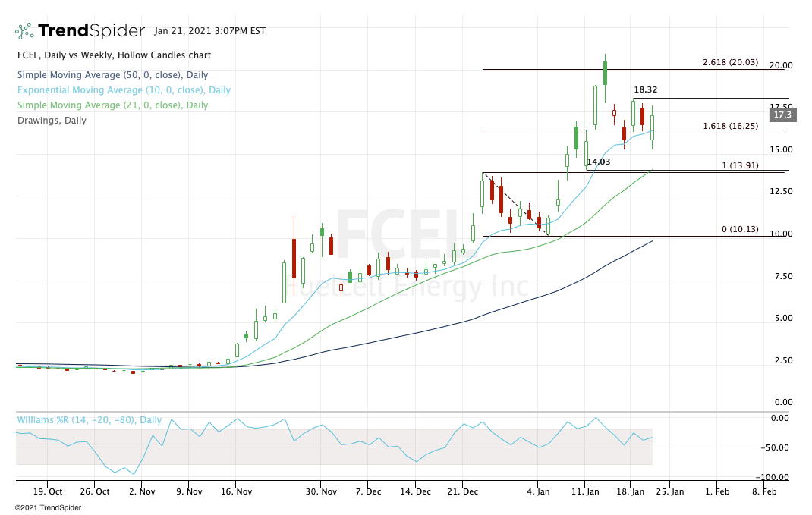
Task: Click the 20.00 price axis label
Action: [780, 65]
